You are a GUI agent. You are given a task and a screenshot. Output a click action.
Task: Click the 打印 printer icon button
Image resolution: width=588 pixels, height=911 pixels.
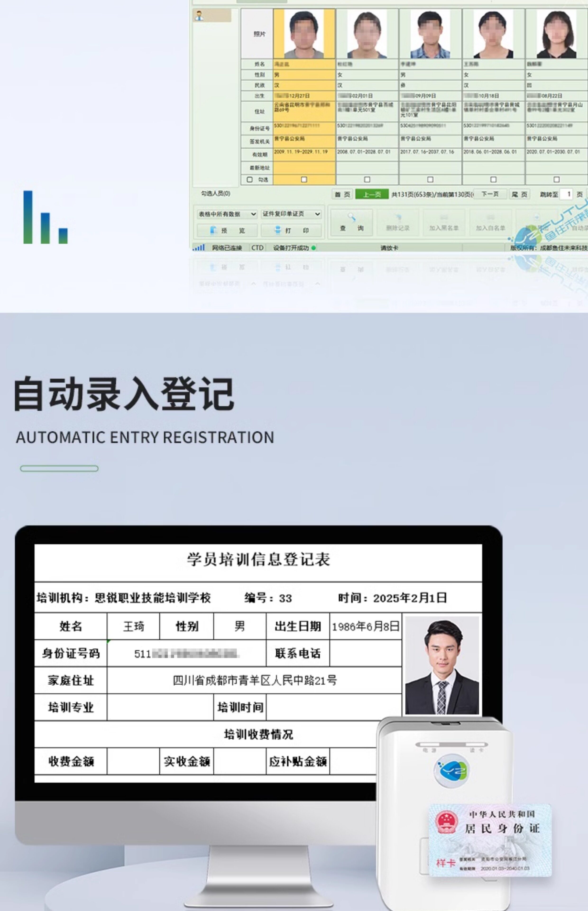tap(278, 230)
